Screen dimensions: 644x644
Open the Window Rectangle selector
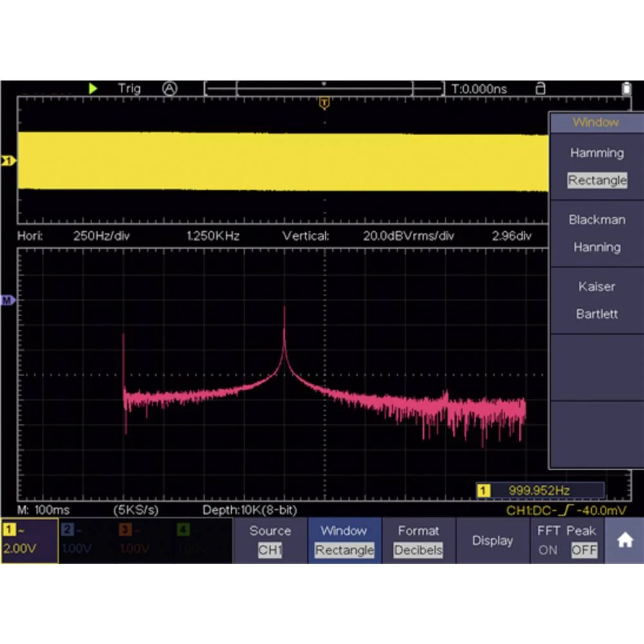click(344, 541)
